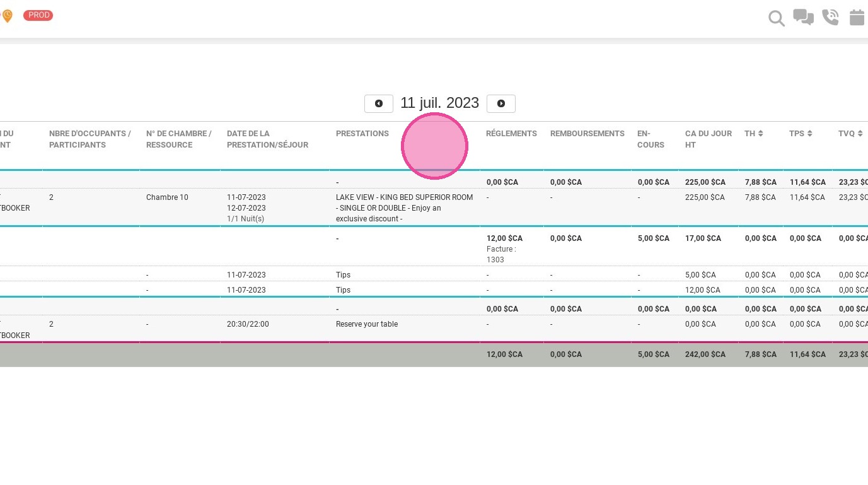The width and height of the screenshot is (868, 485).
Task: Open the phone calls icon
Action: point(830,17)
